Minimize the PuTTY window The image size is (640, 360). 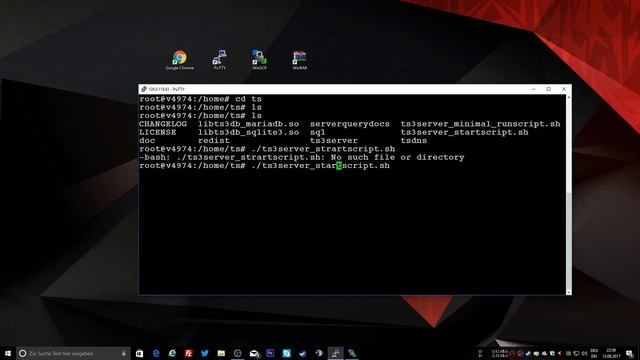[x=533, y=89]
